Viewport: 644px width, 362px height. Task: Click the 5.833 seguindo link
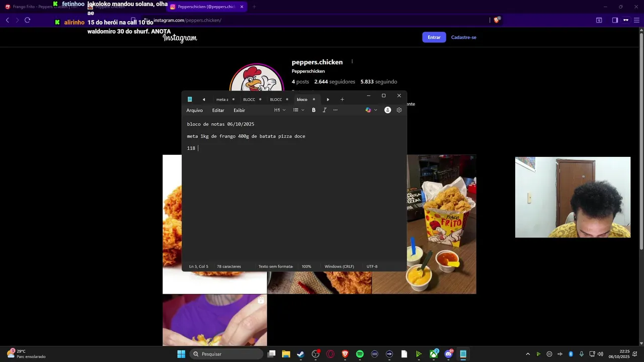point(378,81)
